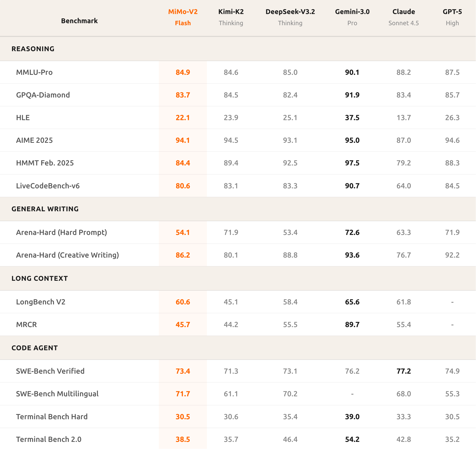Select Gemini-3.0's HLE score "37.5"
Viewport: 476px width, 449px height.
352,118
